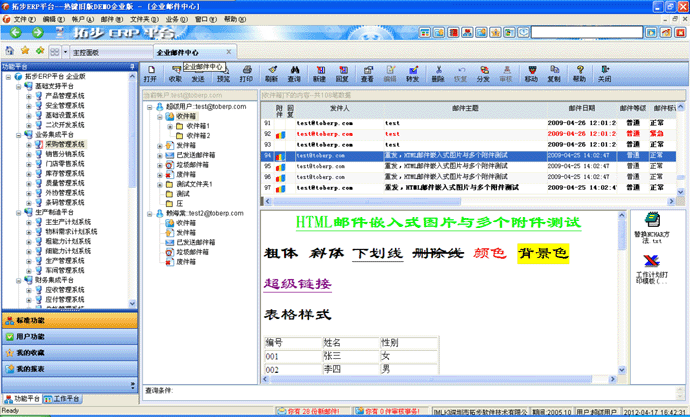
Task: Click the 刷新 (Refresh) toolbar icon
Action: point(271,72)
